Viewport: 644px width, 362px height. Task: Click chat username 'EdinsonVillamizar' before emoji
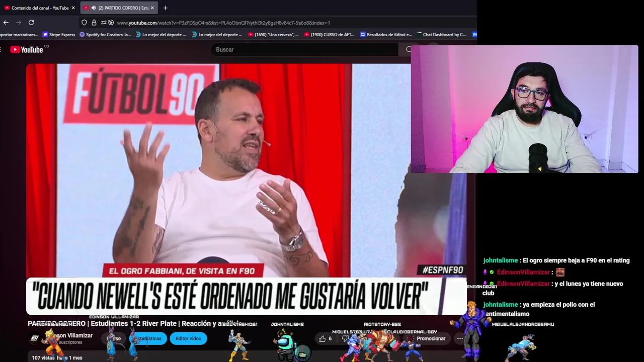(x=523, y=272)
